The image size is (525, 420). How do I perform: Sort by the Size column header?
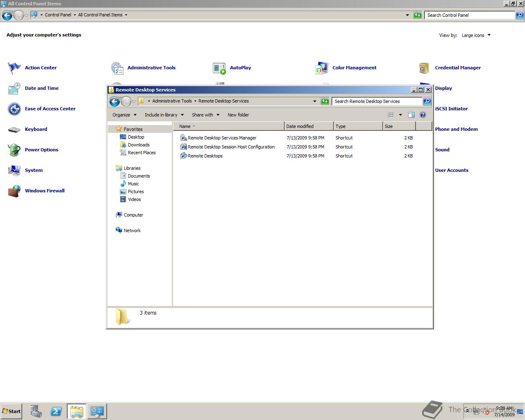coord(399,126)
